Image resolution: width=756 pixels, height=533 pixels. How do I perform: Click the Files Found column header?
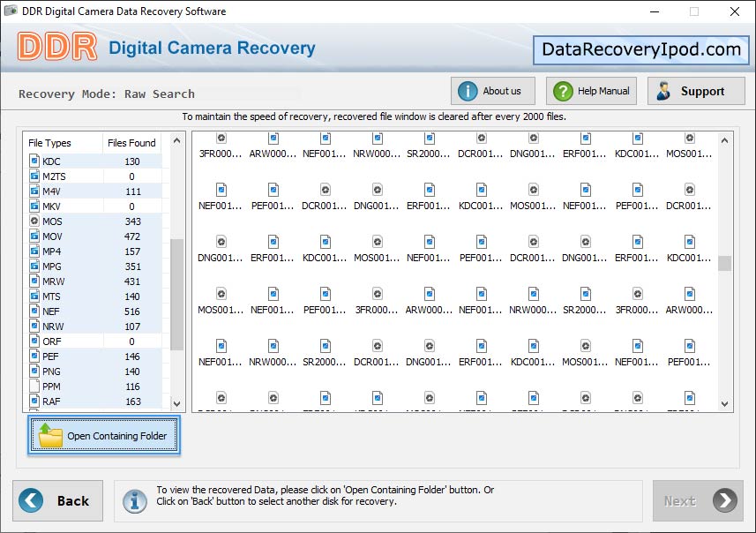(x=131, y=143)
